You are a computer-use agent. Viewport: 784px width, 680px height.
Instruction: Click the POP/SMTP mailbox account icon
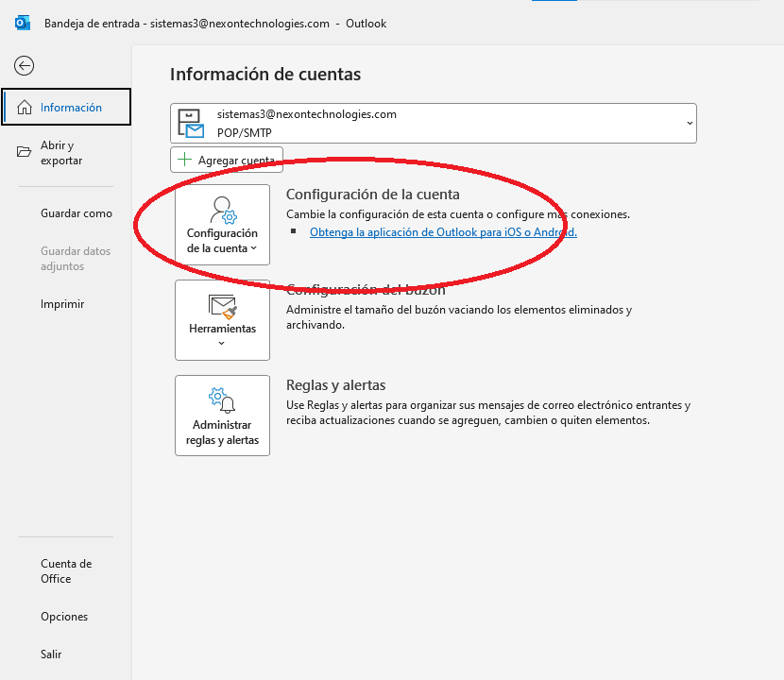click(x=191, y=124)
